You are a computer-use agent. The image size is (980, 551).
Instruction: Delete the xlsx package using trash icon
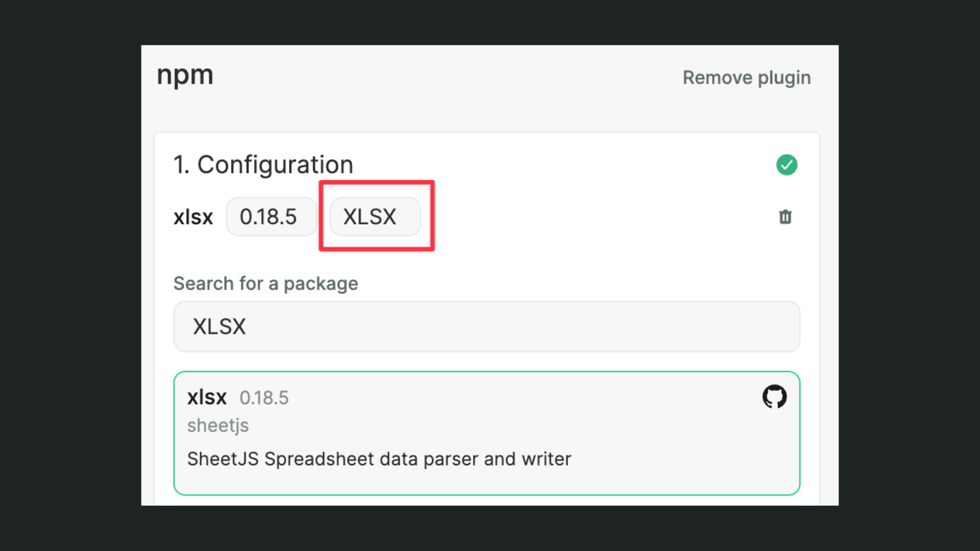click(x=785, y=217)
